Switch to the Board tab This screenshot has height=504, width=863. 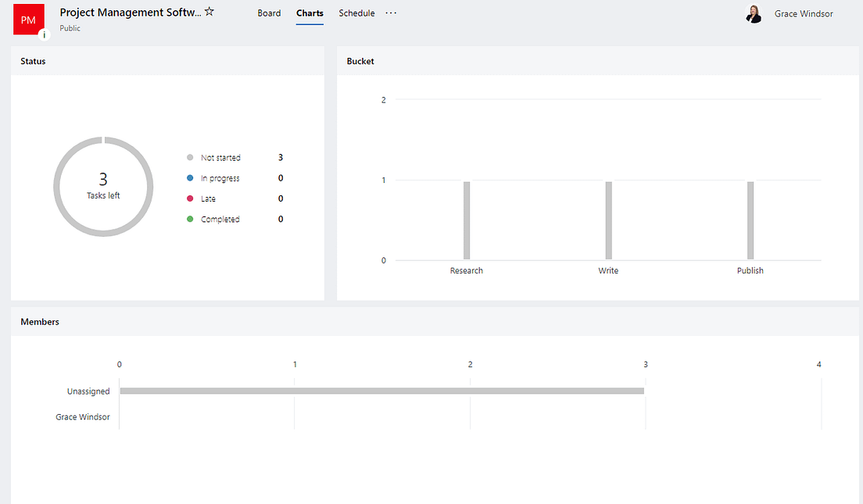click(x=269, y=13)
